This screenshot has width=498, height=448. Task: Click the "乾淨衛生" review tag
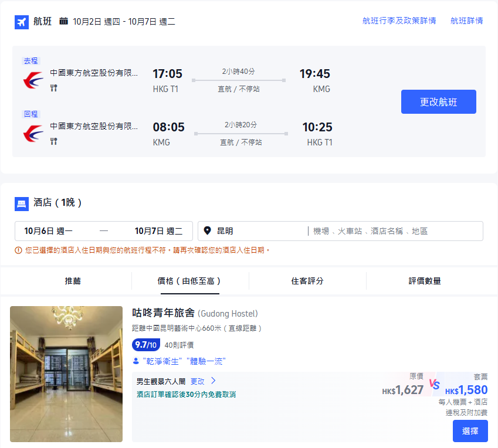162,361
